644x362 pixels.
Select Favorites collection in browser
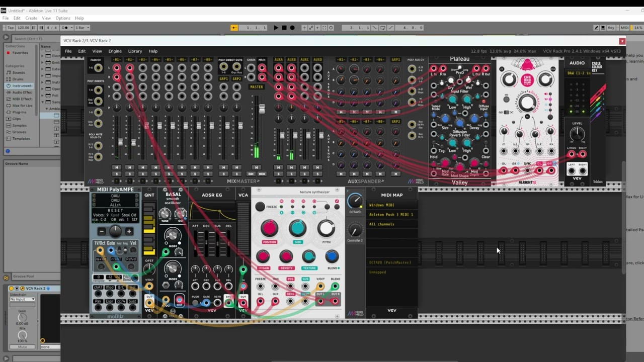pos(20,53)
